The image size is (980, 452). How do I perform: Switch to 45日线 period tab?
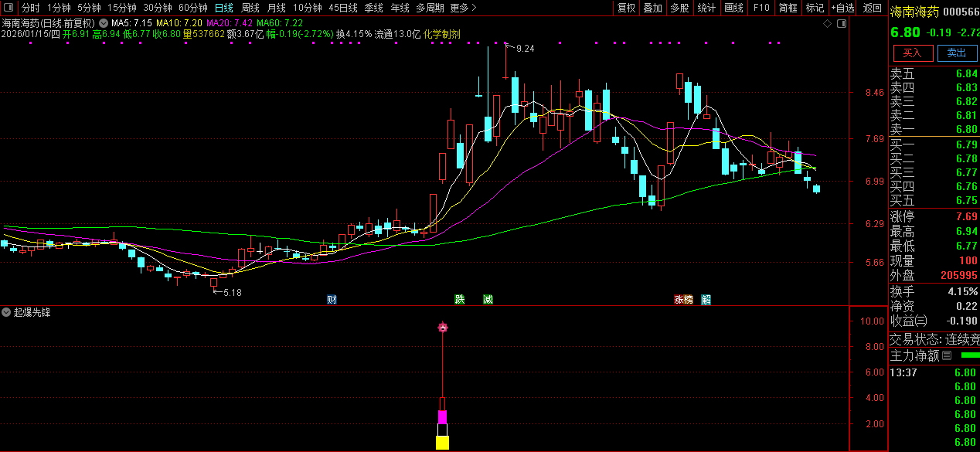click(x=343, y=8)
